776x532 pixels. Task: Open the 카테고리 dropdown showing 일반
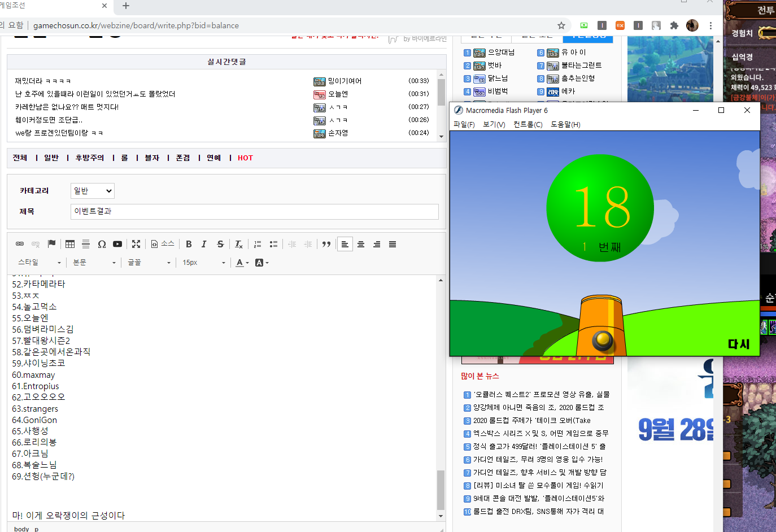(x=93, y=191)
